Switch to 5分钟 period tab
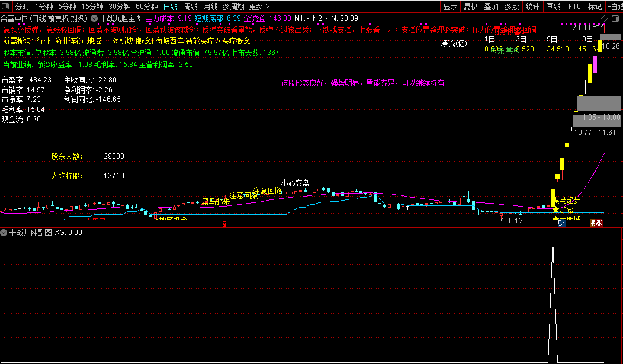Screen dimensions: 623x364 point(67,7)
